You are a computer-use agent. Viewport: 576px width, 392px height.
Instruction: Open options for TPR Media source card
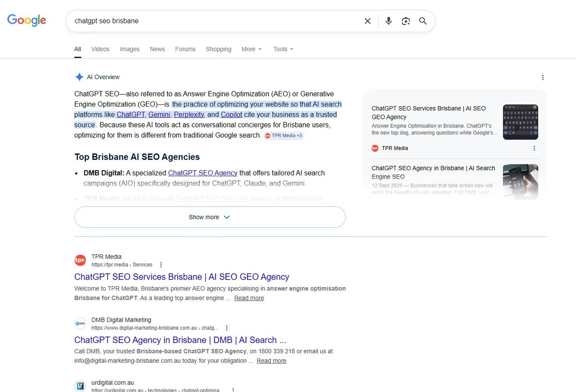coord(534,148)
